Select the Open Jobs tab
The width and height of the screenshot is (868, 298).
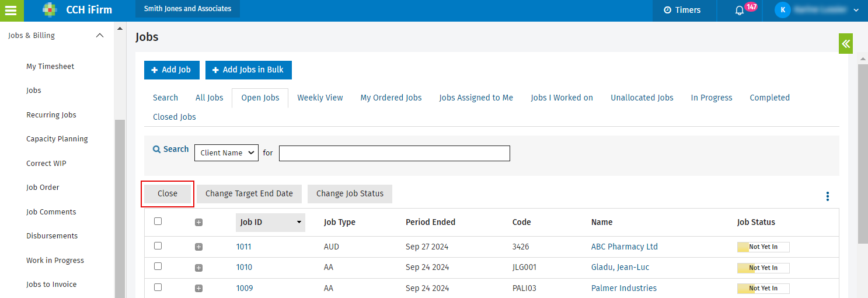(x=260, y=98)
